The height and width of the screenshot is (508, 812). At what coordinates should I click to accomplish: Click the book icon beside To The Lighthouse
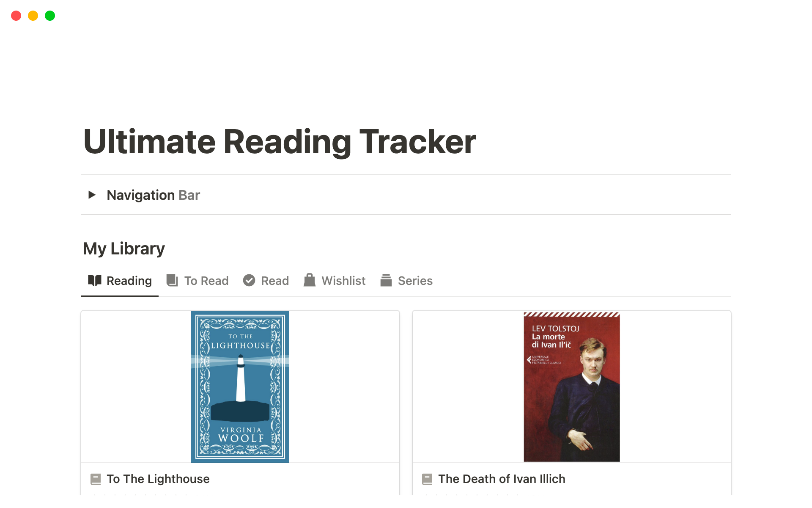tap(96, 479)
